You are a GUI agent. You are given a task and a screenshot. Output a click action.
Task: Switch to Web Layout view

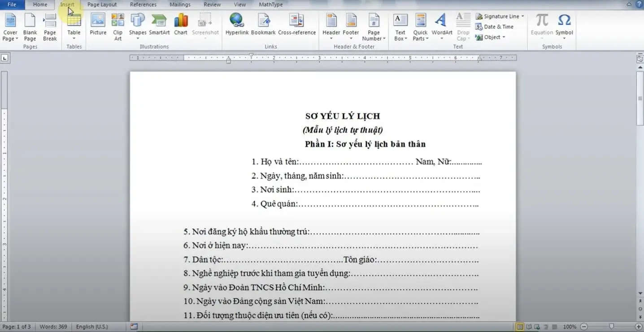[538, 327]
